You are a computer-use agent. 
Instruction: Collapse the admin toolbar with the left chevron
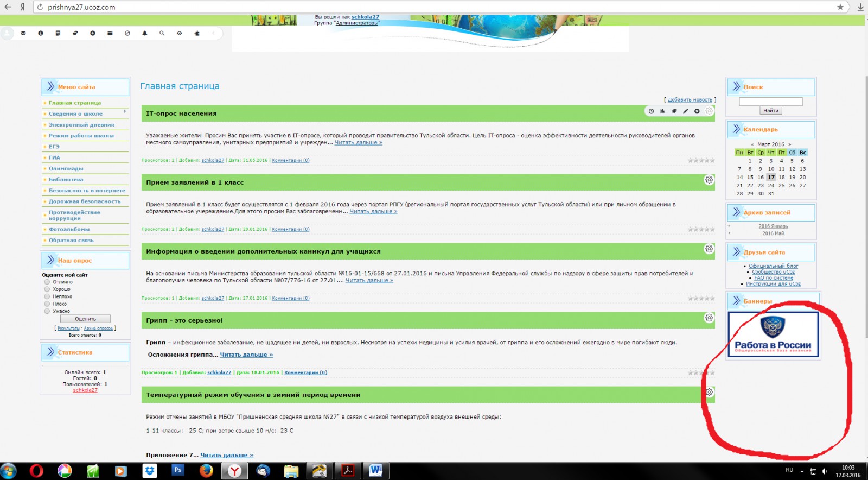click(x=214, y=33)
